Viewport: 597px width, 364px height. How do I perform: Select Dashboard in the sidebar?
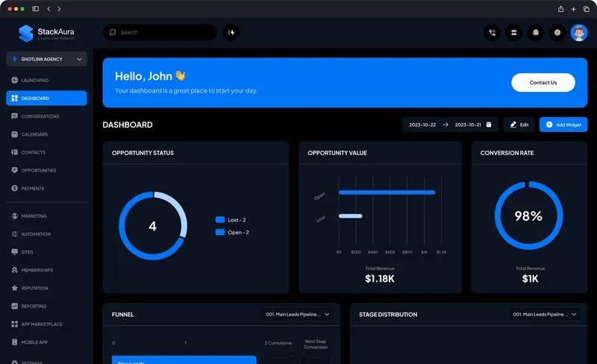tap(46, 98)
